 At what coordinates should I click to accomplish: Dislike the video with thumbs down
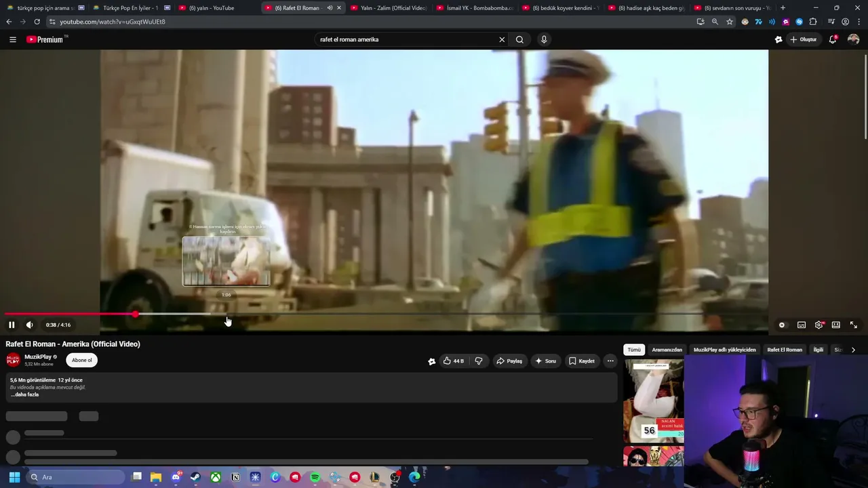[479, 361]
